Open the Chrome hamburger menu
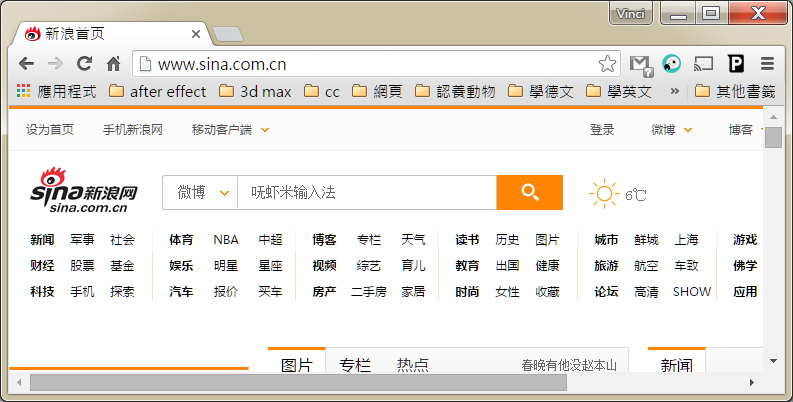 [767, 64]
